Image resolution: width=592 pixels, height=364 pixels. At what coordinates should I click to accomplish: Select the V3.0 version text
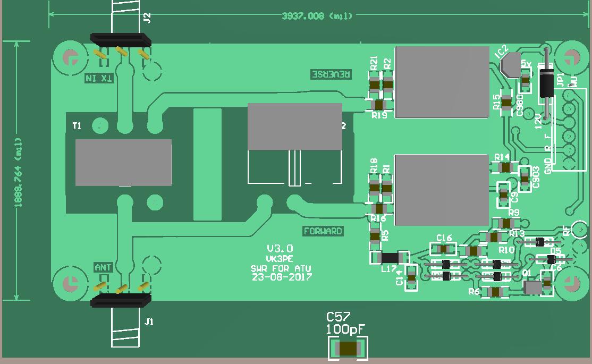[x=280, y=249]
